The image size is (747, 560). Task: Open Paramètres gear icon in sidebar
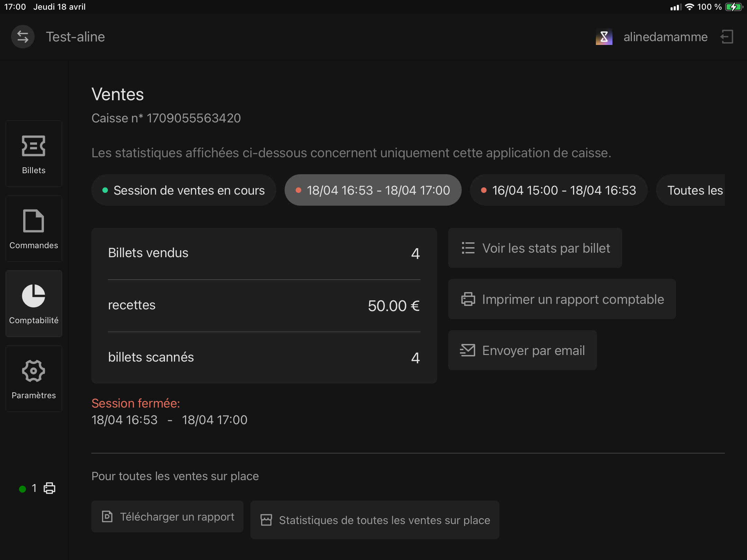pos(34,371)
